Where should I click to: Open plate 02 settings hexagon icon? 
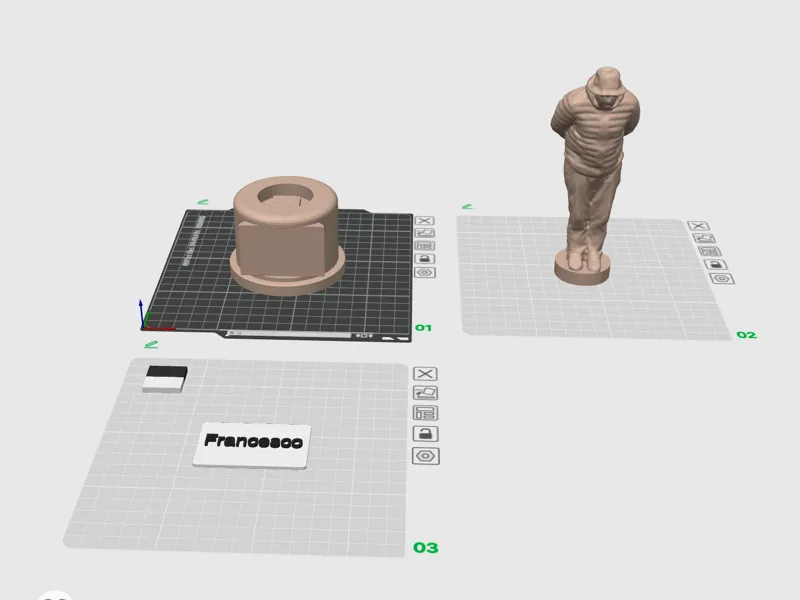[722, 279]
